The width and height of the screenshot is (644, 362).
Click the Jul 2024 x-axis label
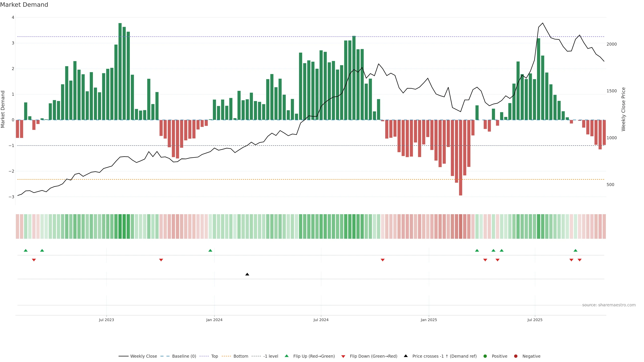[321, 320]
